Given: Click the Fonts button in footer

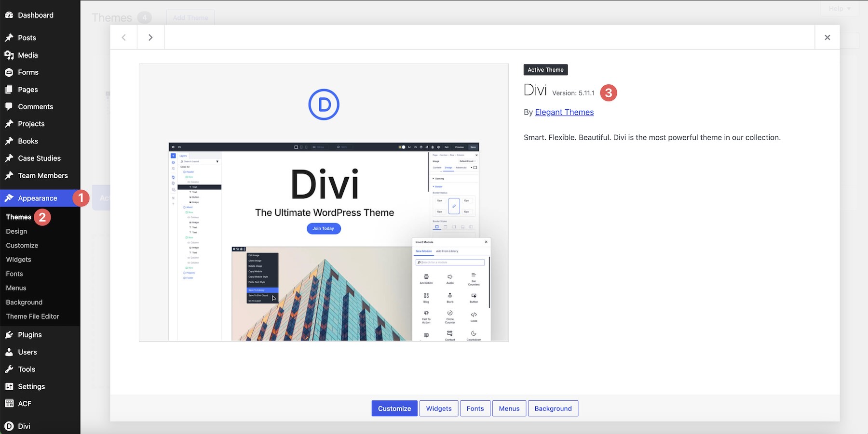Looking at the screenshot, I should click(475, 408).
